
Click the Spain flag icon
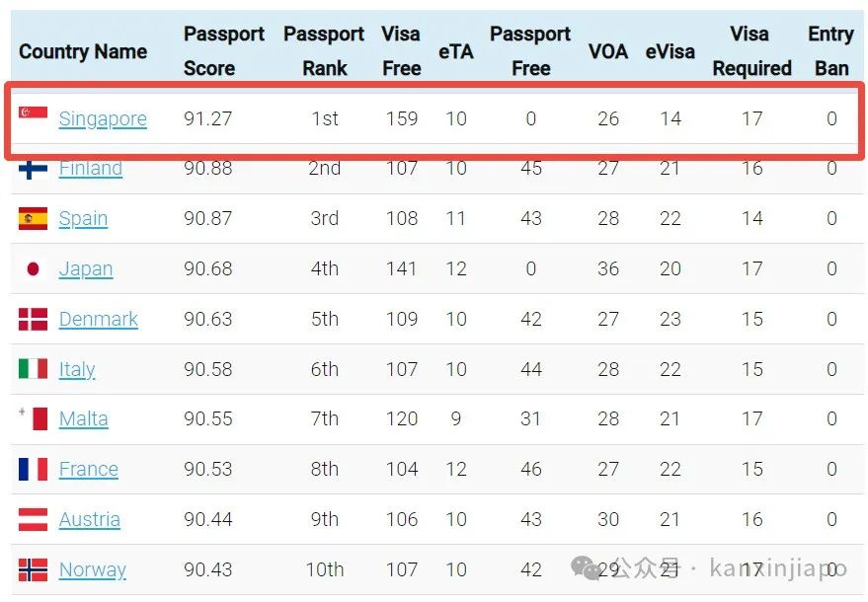33,218
